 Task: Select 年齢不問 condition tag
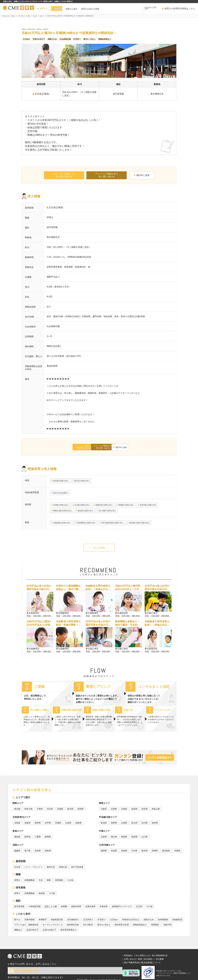click(167, 925)
